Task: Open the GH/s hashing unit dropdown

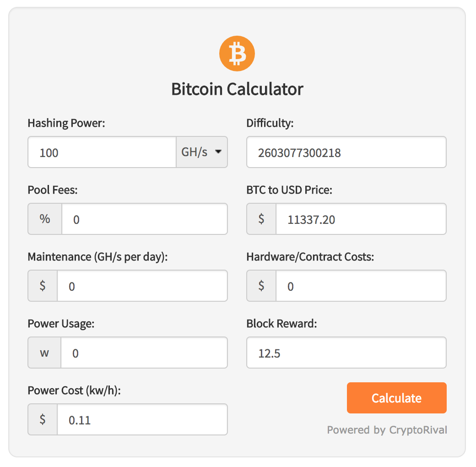Action: click(x=202, y=152)
